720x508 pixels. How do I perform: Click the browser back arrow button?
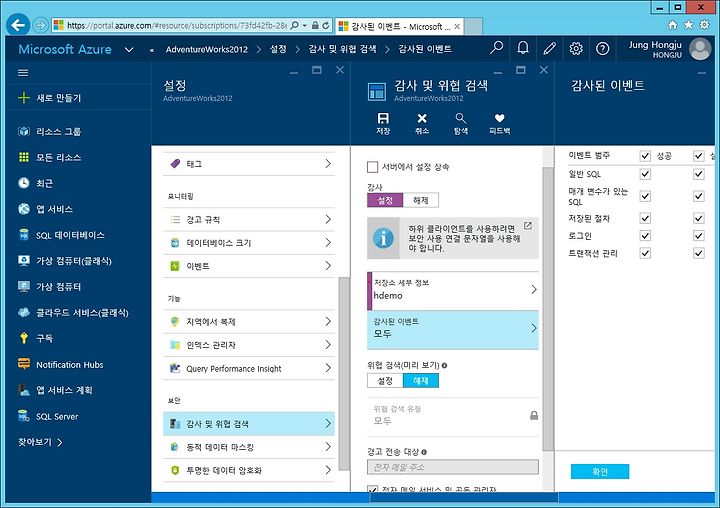click(x=18, y=25)
